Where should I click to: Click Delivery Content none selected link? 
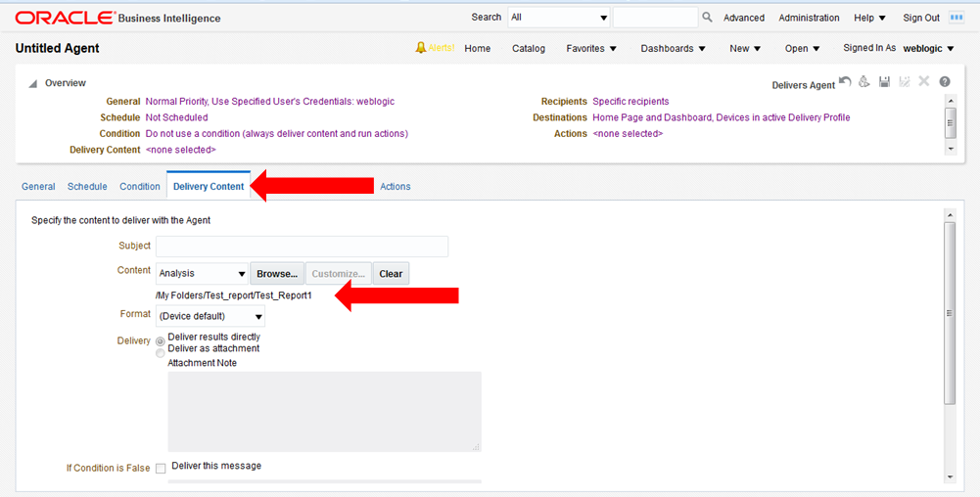coord(180,150)
